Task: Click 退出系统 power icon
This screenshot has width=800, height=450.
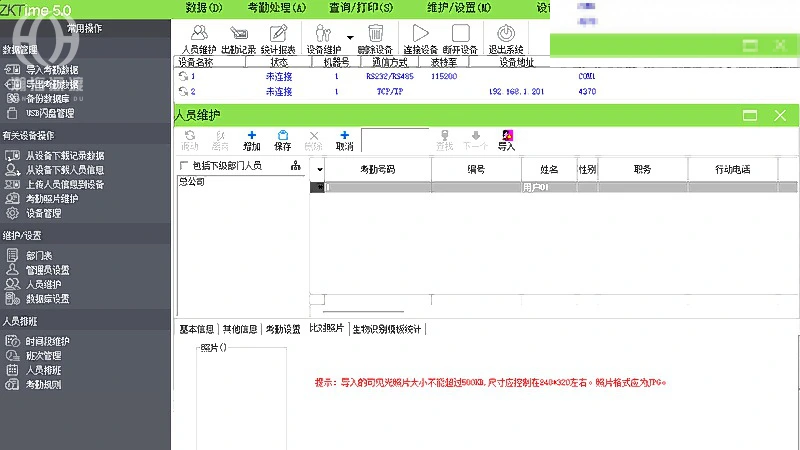Action: click(x=506, y=39)
